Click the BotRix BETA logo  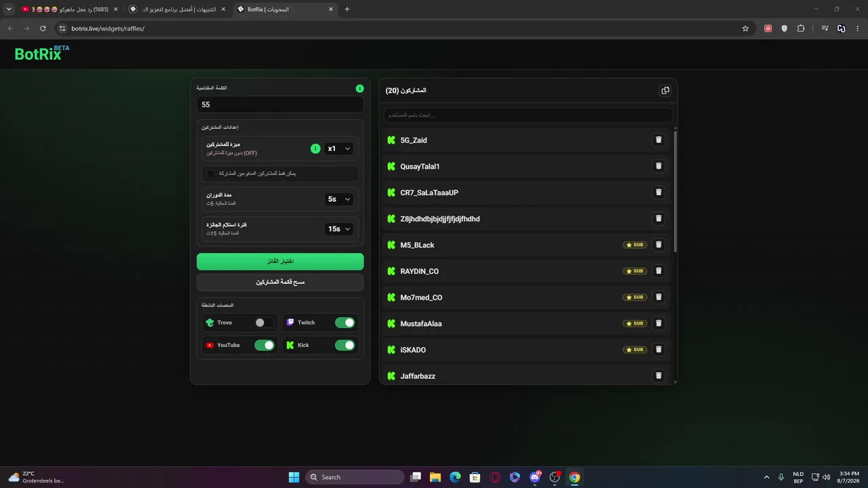click(x=42, y=54)
